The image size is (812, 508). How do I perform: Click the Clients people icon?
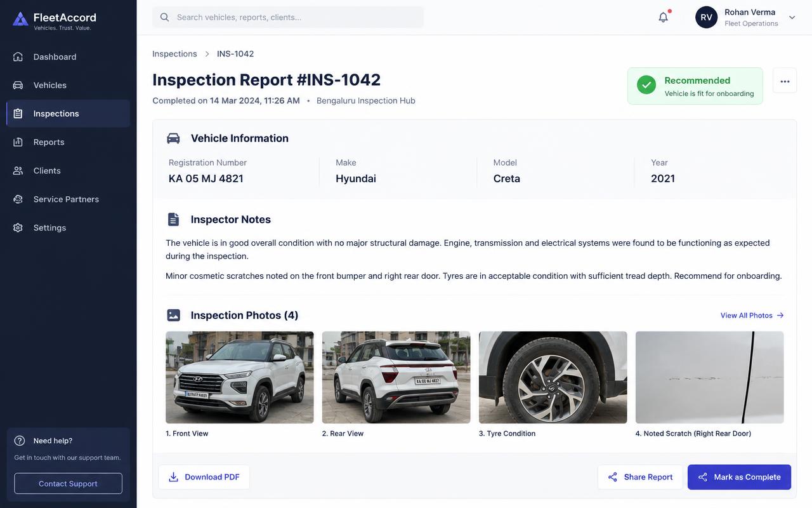click(18, 171)
